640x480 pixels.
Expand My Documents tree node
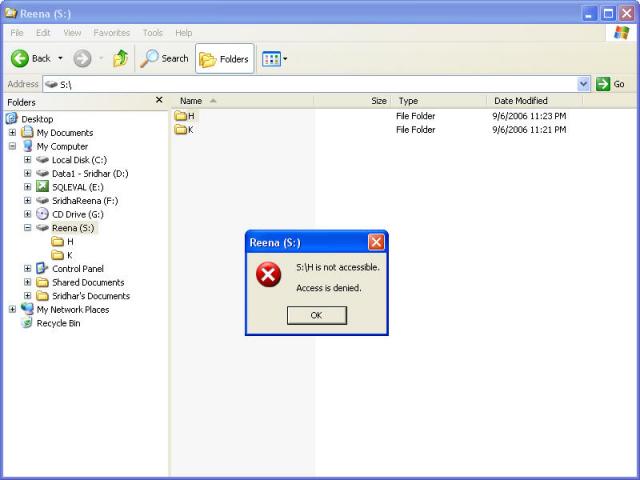click(x=12, y=133)
